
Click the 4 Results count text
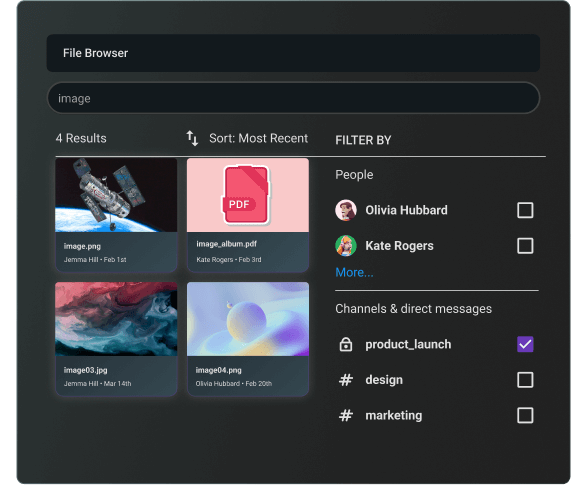81,138
